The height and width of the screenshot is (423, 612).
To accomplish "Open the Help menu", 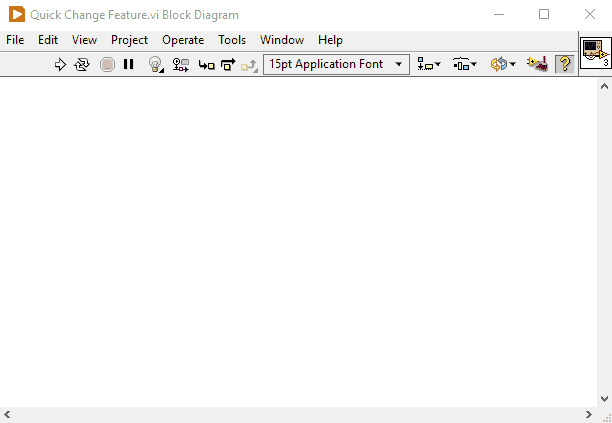I will tap(330, 40).
